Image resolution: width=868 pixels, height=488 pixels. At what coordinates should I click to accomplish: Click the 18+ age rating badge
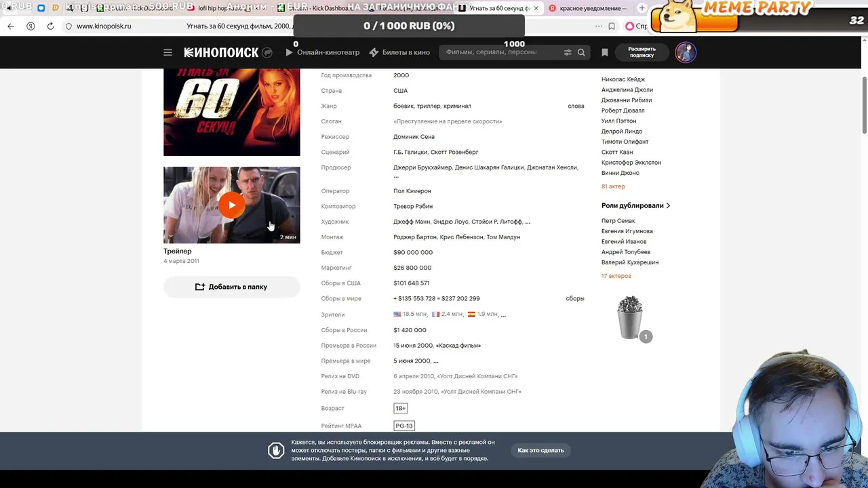pos(400,408)
